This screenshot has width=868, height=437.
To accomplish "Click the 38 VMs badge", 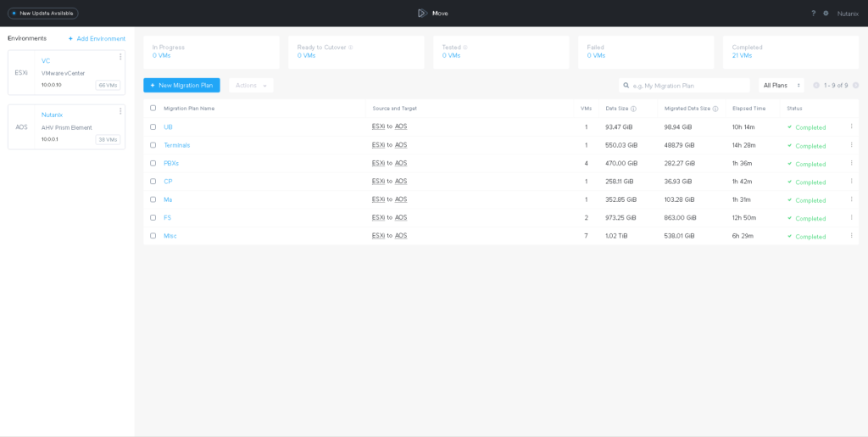I will tap(108, 139).
